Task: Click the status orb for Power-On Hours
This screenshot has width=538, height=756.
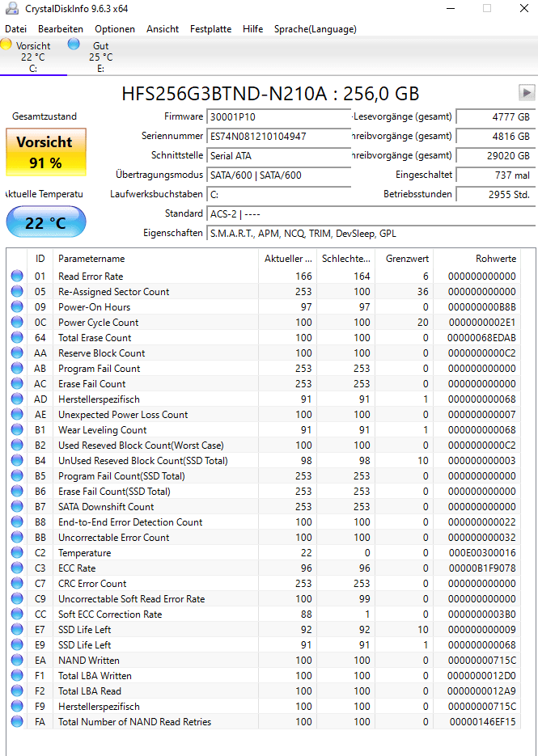Action: coord(17,307)
